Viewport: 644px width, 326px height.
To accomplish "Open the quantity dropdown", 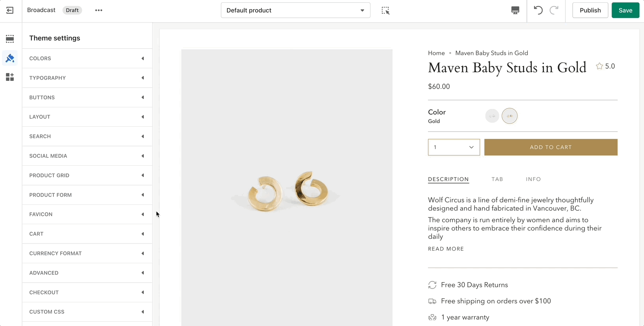I will 454,147.
